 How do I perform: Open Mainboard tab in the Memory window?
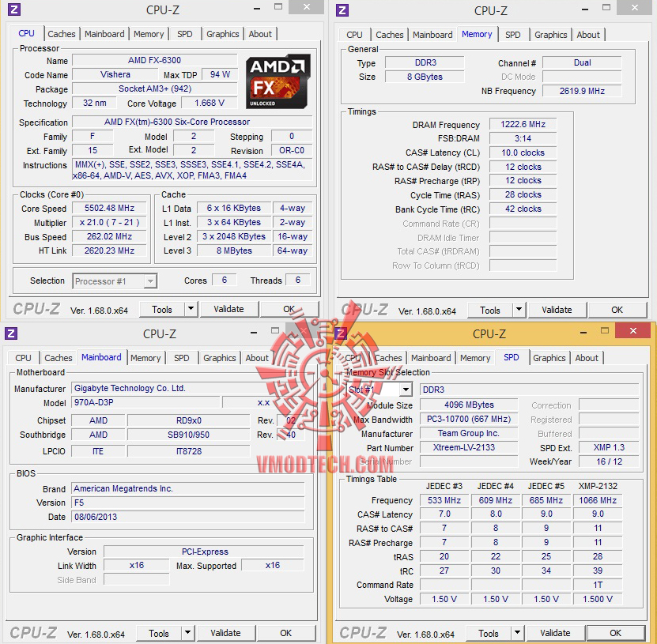(432, 35)
